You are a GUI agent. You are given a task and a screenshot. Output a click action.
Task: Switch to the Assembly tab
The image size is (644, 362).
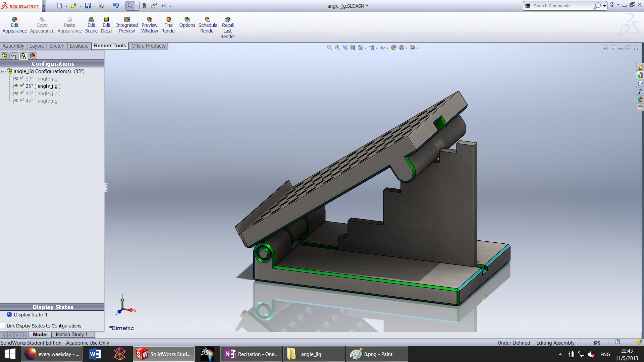tap(13, 46)
